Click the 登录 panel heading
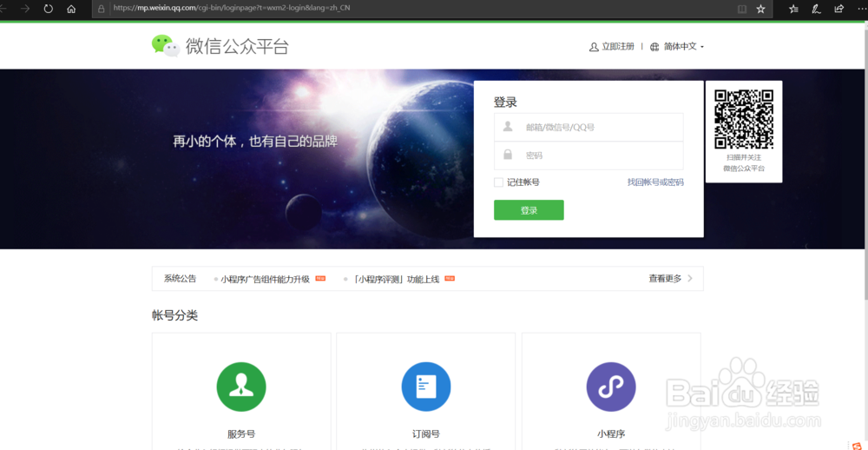 tap(505, 102)
